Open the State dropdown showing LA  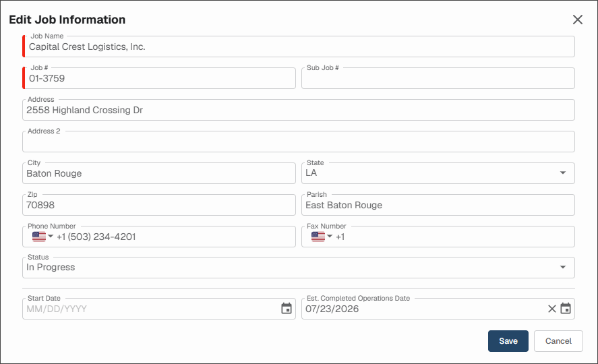438,173
